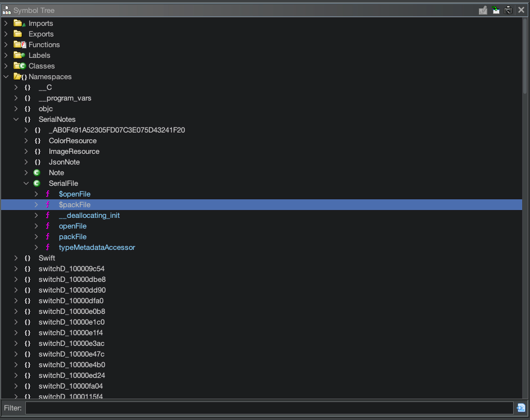The image size is (530, 420).
Task: Click the function icon next to typeMetadataAccessor
Action: click(48, 248)
